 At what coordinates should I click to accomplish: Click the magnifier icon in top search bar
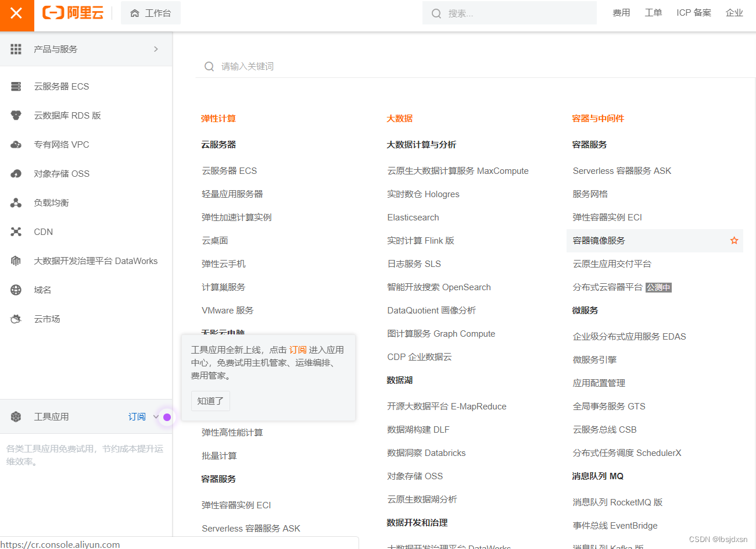point(436,13)
